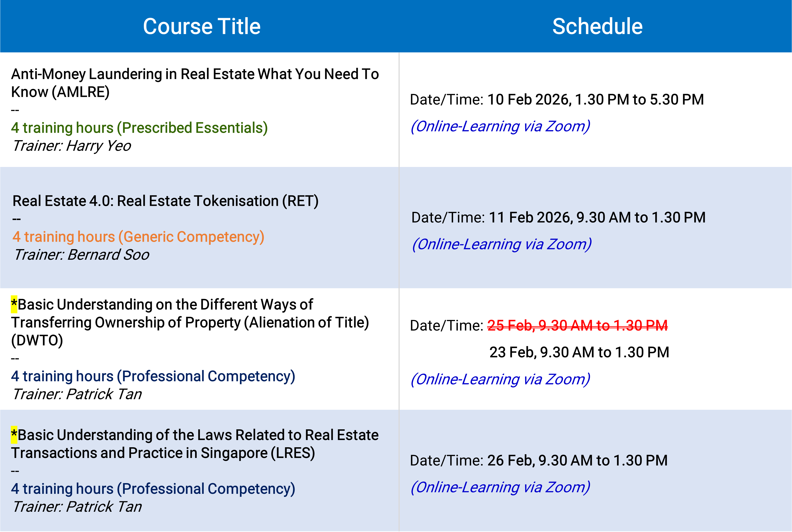This screenshot has width=792, height=532.
Task: Select the Real Estate Tokenisation (RET) course title
Action: [x=165, y=201]
